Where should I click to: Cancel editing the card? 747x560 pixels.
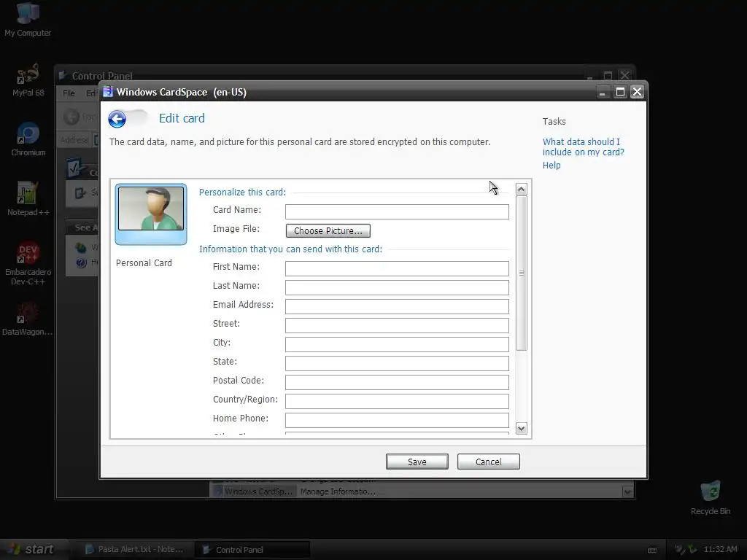coord(488,462)
